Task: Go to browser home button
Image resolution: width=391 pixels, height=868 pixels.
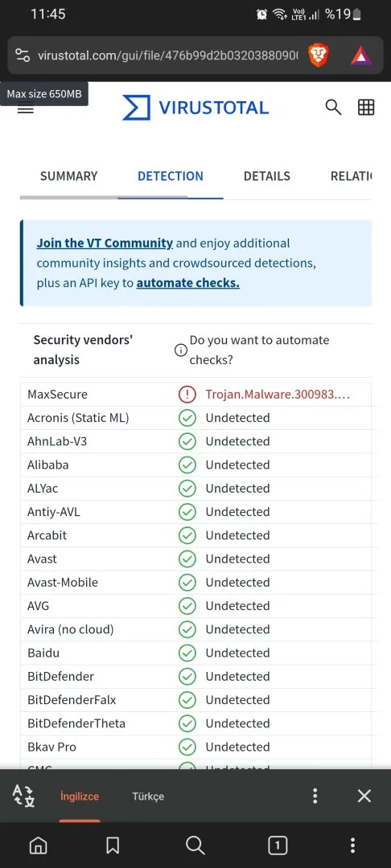Action: (38, 845)
